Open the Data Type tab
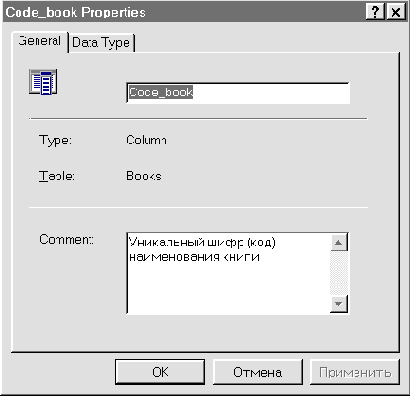 pyautogui.click(x=101, y=43)
